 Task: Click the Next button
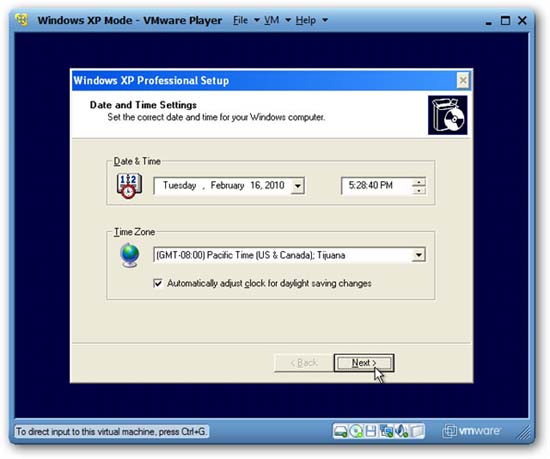coord(364,363)
